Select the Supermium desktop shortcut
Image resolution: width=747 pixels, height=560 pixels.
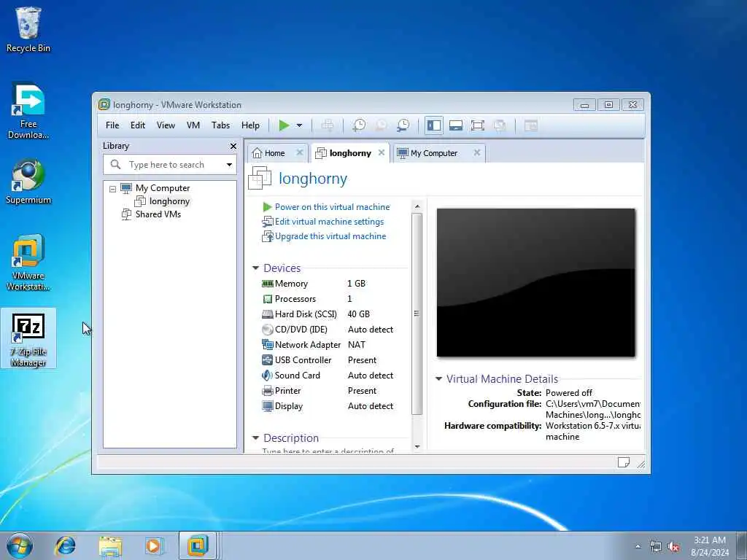[x=28, y=182]
